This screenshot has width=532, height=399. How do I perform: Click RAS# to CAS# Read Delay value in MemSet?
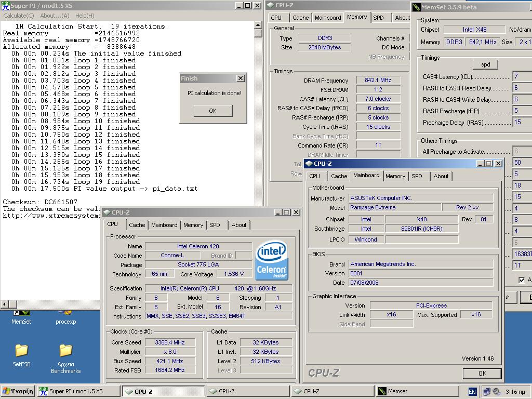(x=522, y=88)
